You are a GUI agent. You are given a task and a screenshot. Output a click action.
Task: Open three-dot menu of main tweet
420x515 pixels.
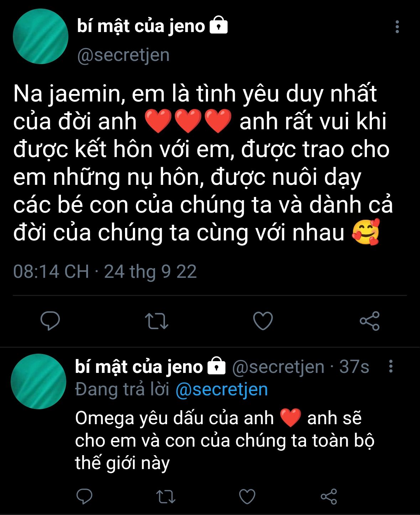click(x=397, y=27)
